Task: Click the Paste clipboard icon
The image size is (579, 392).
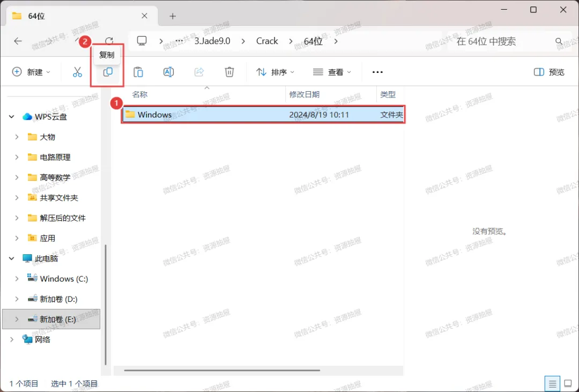Action: tap(138, 72)
